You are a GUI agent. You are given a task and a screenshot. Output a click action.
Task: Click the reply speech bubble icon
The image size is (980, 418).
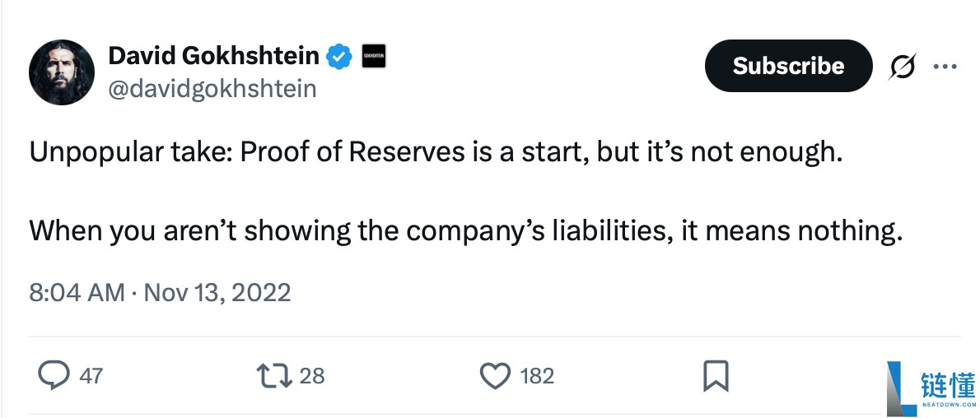[x=54, y=376]
